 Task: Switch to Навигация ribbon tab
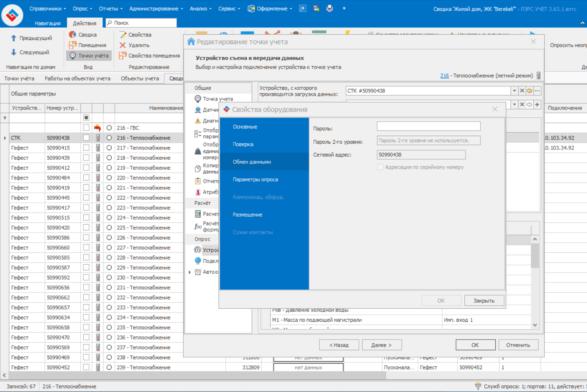click(48, 23)
